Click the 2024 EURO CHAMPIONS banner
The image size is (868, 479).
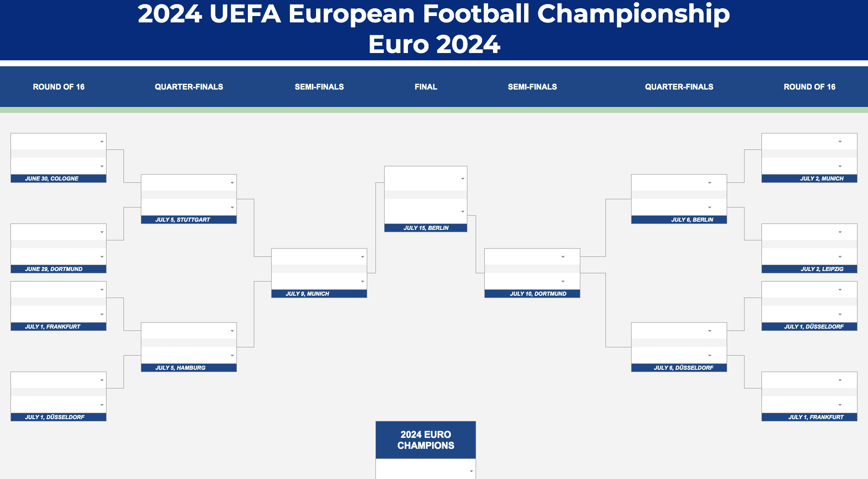click(425, 440)
